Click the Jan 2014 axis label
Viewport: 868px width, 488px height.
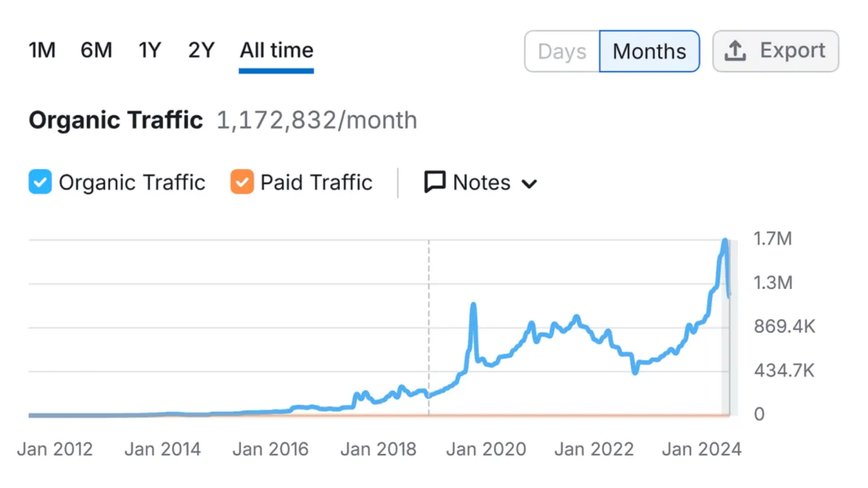click(x=163, y=449)
